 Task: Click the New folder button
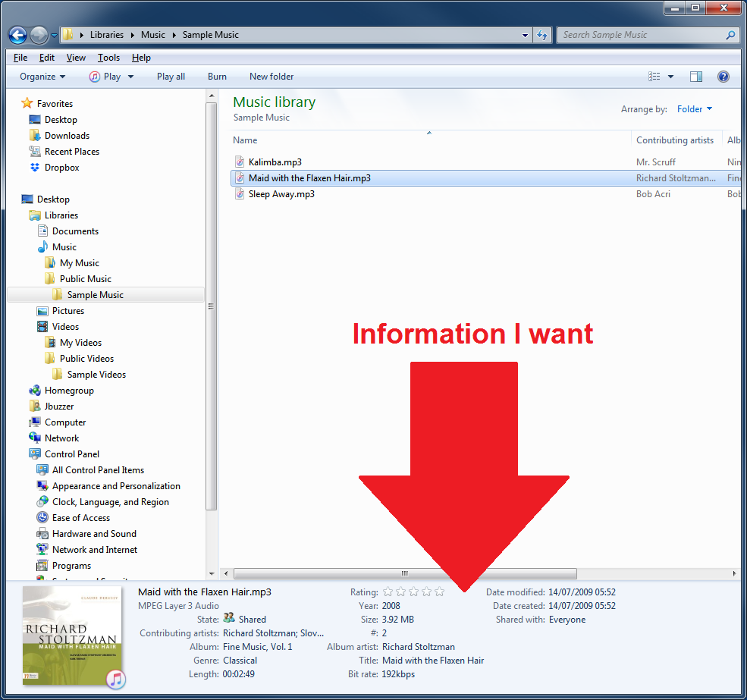pos(271,77)
